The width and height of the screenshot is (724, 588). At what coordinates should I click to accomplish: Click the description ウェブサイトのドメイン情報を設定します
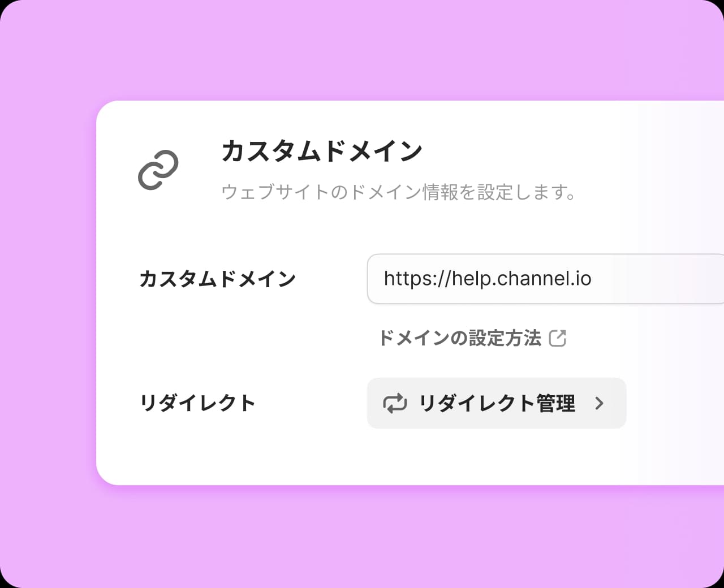[399, 192]
